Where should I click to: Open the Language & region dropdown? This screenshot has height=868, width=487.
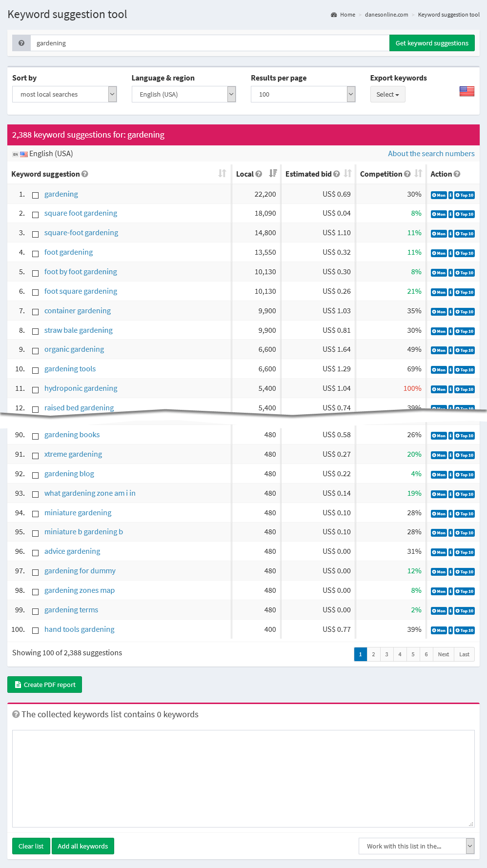pos(184,94)
